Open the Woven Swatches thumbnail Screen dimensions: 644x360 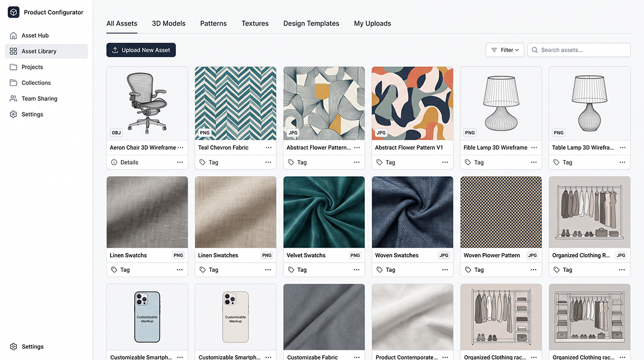[x=413, y=212]
